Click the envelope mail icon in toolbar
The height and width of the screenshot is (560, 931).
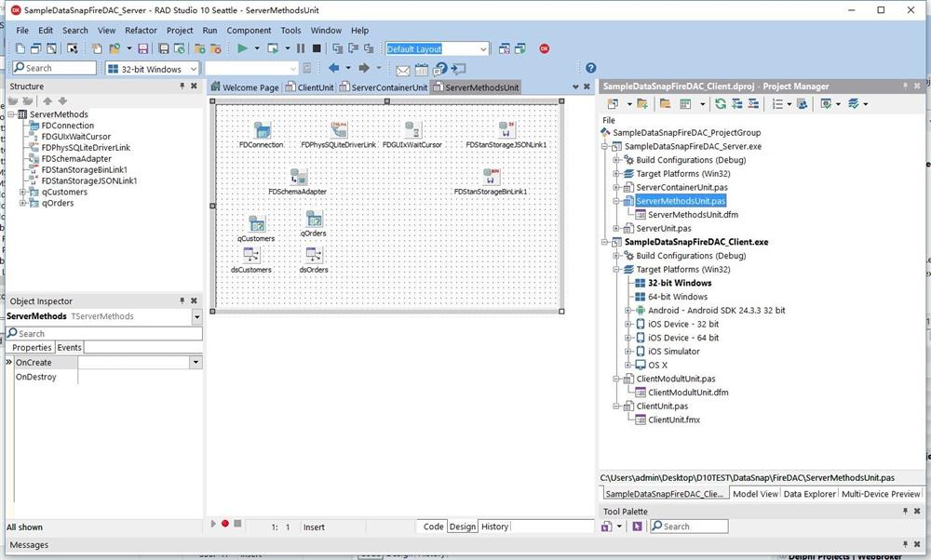pyautogui.click(x=402, y=71)
